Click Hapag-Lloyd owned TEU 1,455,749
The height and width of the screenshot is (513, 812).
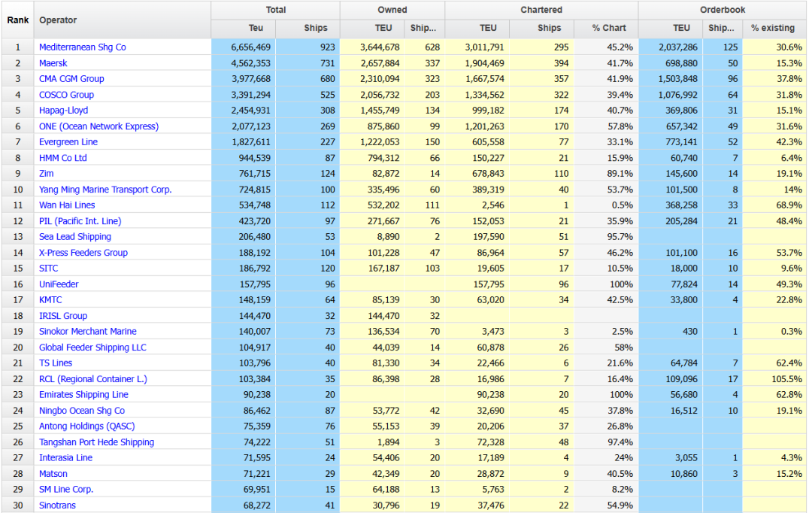[x=372, y=111]
